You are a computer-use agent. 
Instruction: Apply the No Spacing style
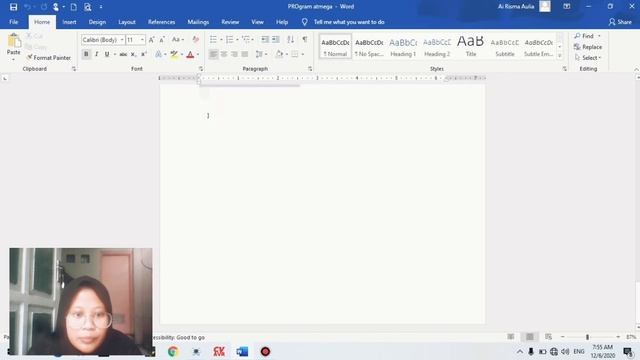pos(369,47)
